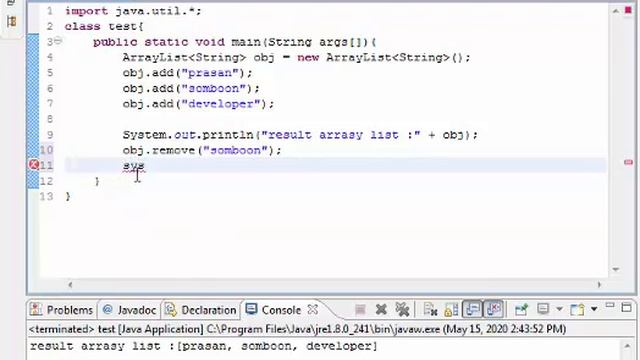Minimize the Console panel

coord(610,306)
